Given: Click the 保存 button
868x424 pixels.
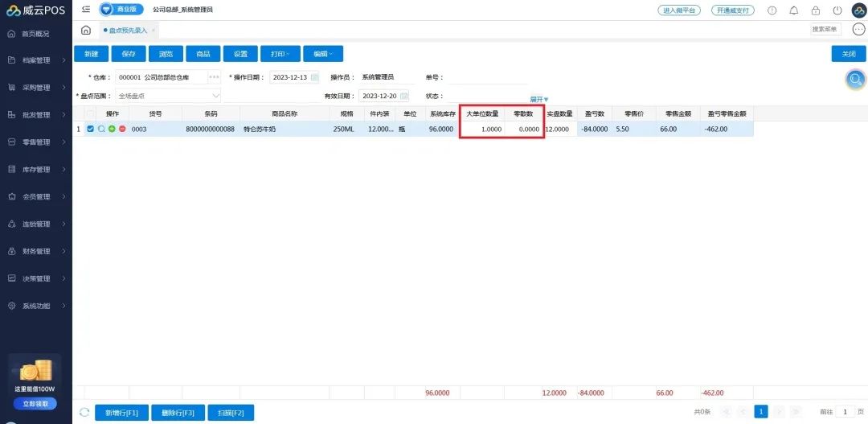Looking at the screenshot, I should pos(129,54).
